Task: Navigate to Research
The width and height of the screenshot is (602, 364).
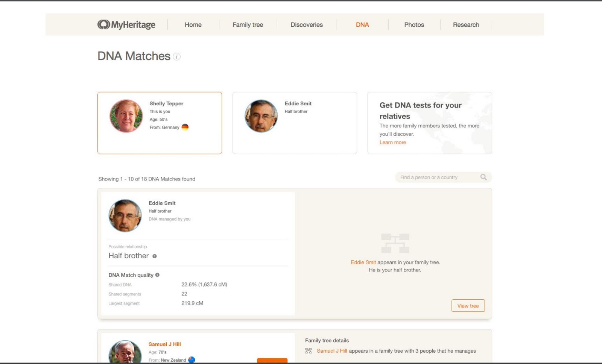Action: 466,25
